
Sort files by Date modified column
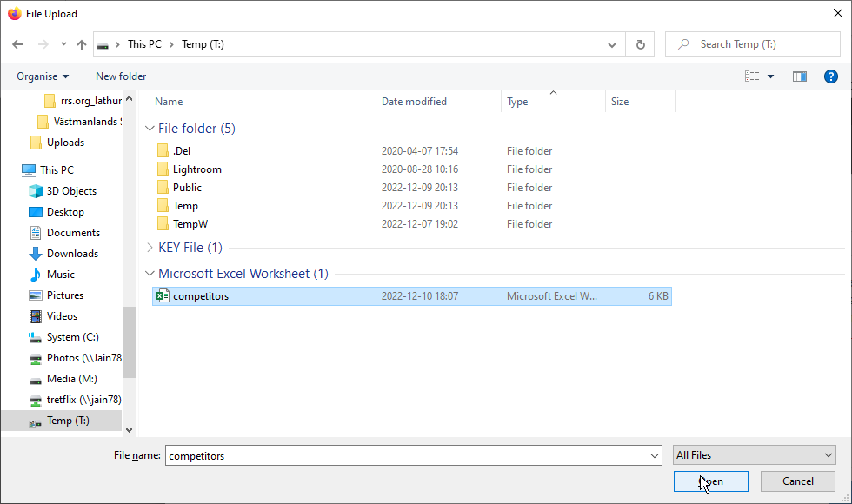tap(414, 102)
